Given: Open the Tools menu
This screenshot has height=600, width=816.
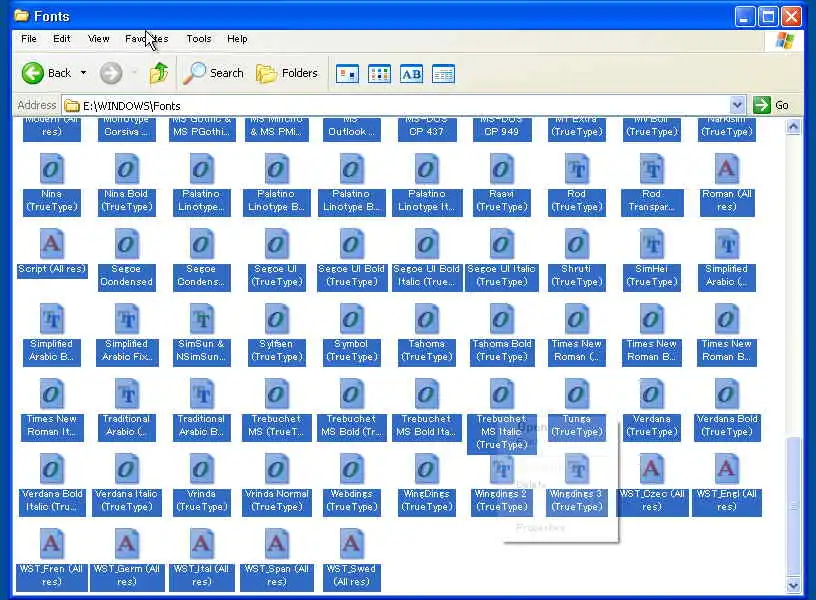Looking at the screenshot, I should click(199, 39).
